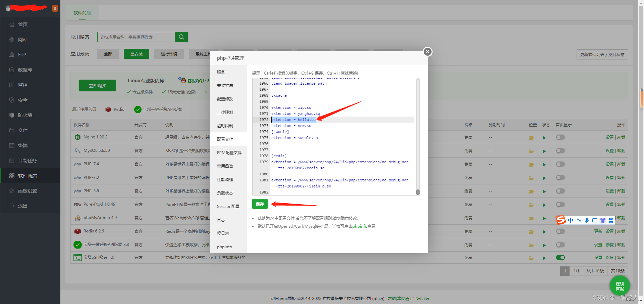This screenshot has width=644, height=304.
Task: Toggle homepage display for PHP-7.4
Action: click(x=560, y=164)
